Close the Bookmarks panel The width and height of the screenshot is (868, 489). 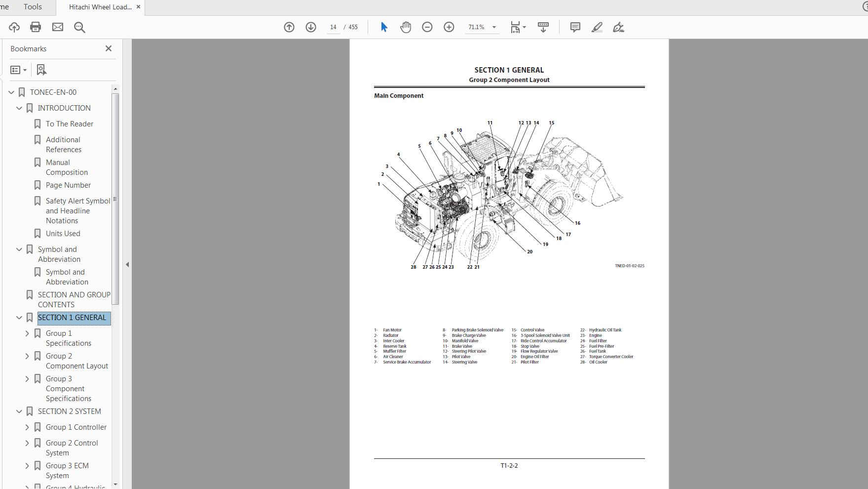108,48
